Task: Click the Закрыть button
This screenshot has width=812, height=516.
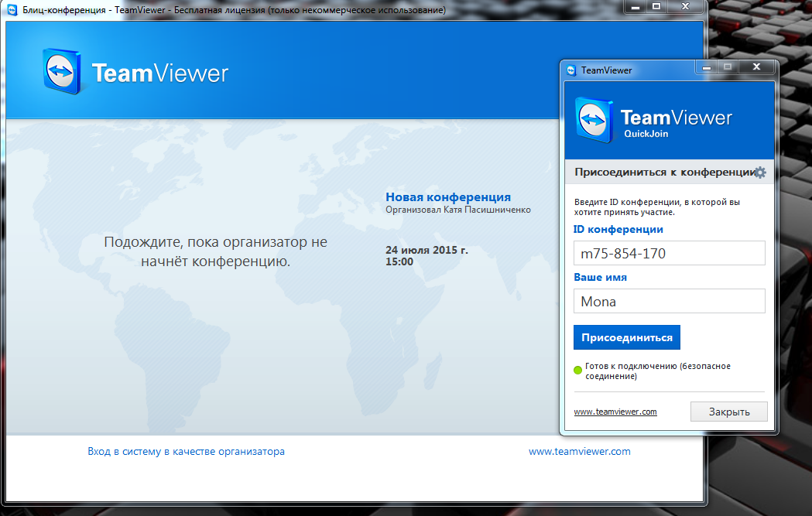Action: [728, 412]
